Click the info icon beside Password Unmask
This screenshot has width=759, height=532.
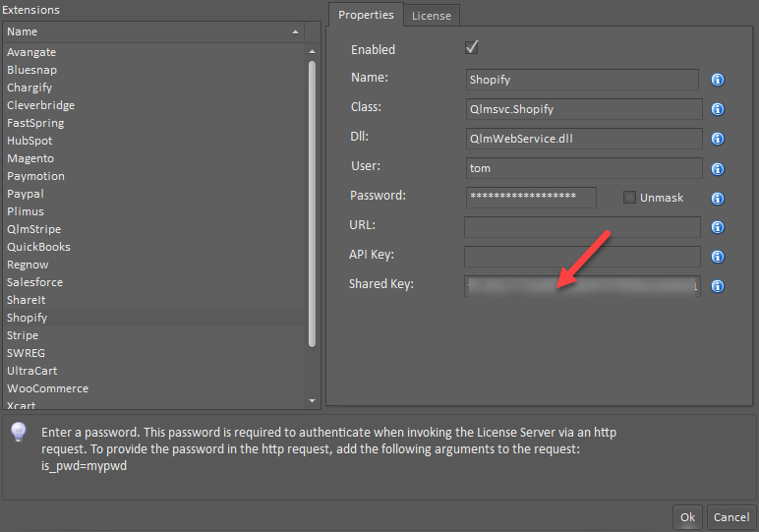click(718, 199)
